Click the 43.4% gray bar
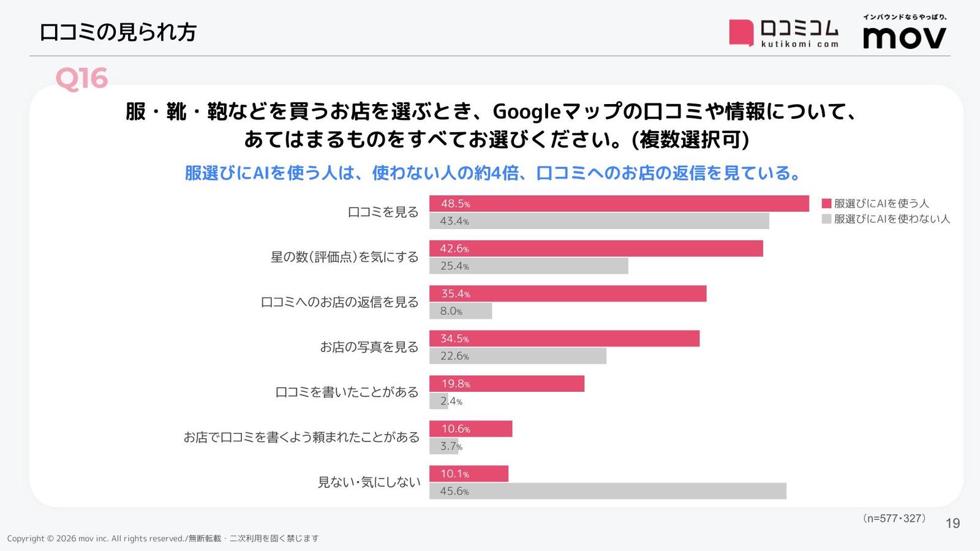The width and height of the screenshot is (980, 551). coord(599,221)
